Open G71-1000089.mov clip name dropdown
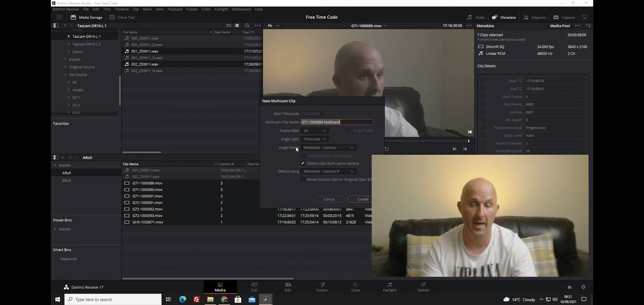 [369, 26]
